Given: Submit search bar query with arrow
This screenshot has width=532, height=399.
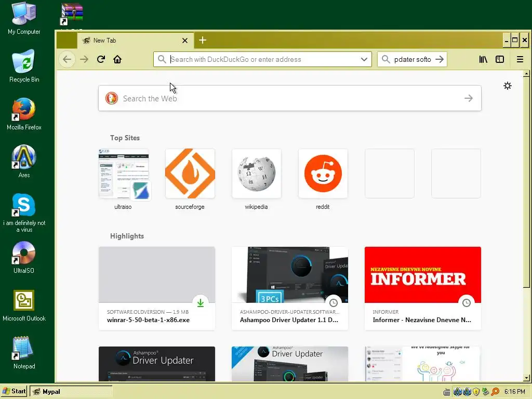Looking at the screenshot, I should pyautogui.click(x=440, y=59).
